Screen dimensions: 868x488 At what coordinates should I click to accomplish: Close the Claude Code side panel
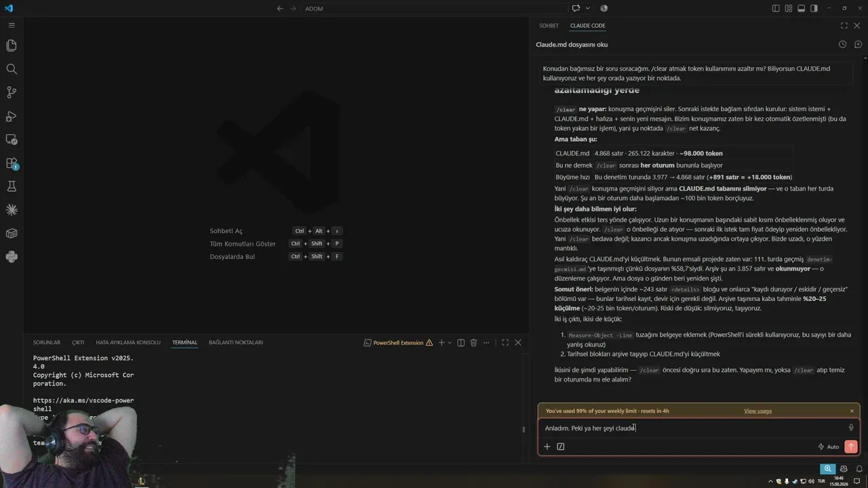coord(857,26)
